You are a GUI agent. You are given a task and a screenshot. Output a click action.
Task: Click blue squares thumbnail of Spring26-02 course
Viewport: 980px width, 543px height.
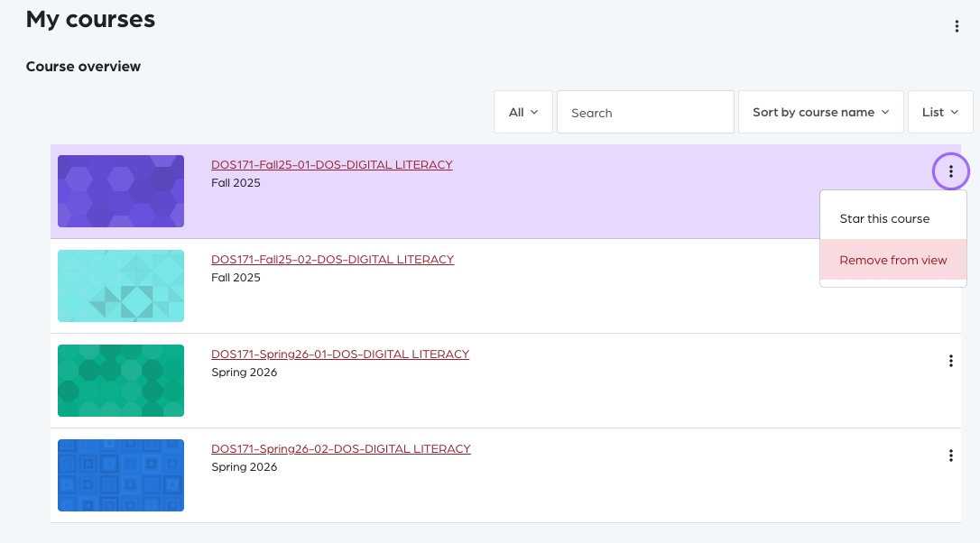tap(121, 475)
